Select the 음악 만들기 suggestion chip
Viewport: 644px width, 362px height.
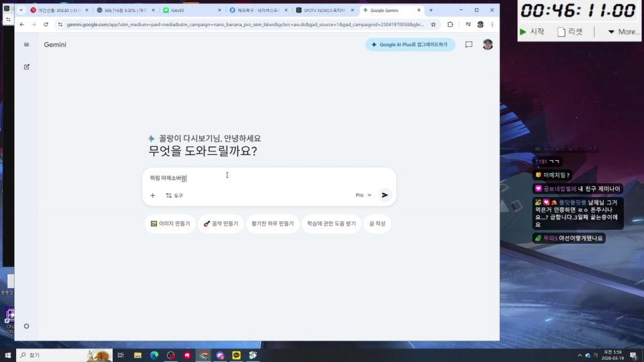click(x=221, y=223)
